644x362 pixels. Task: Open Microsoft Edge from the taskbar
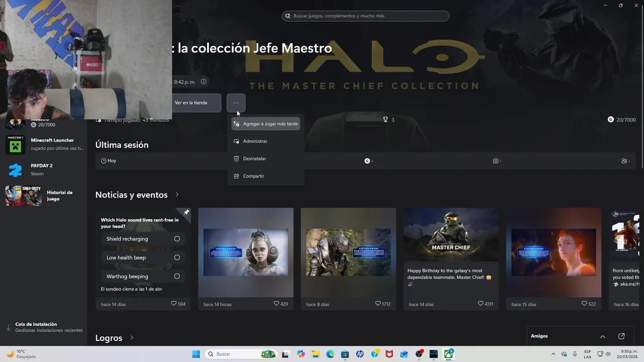tap(330, 354)
